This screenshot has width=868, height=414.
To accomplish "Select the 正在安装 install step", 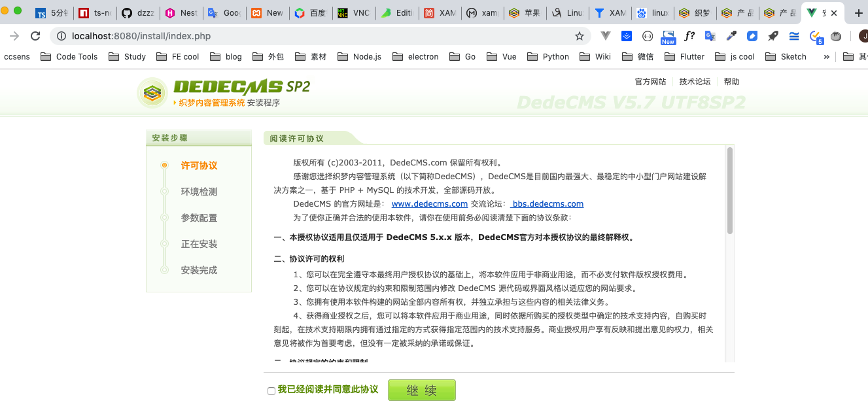I will (x=199, y=244).
